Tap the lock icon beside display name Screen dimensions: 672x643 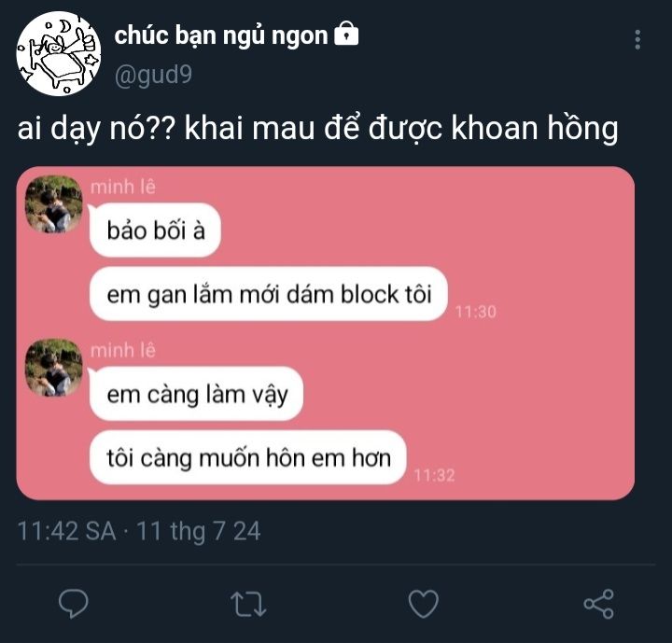(346, 34)
